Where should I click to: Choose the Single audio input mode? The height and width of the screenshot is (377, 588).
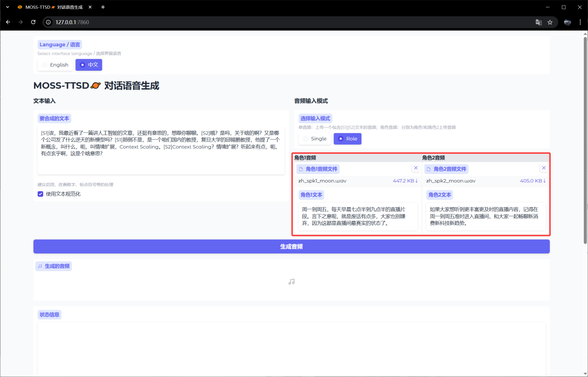pyautogui.click(x=315, y=139)
